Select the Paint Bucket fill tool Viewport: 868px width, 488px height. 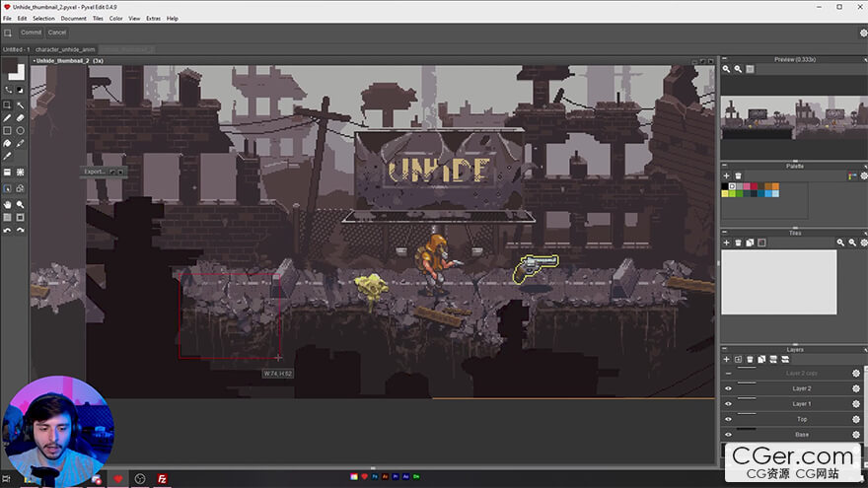[7, 144]
